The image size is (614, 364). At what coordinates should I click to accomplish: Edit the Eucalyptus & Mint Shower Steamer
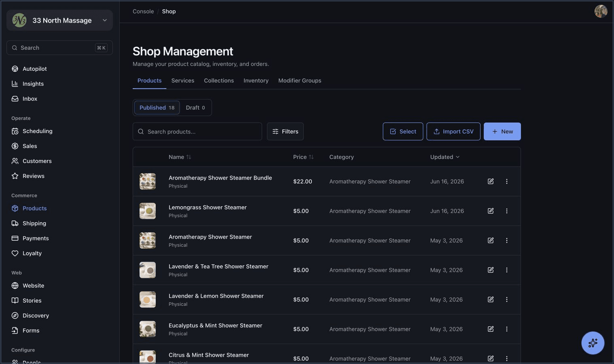click(x=490, y=329)
